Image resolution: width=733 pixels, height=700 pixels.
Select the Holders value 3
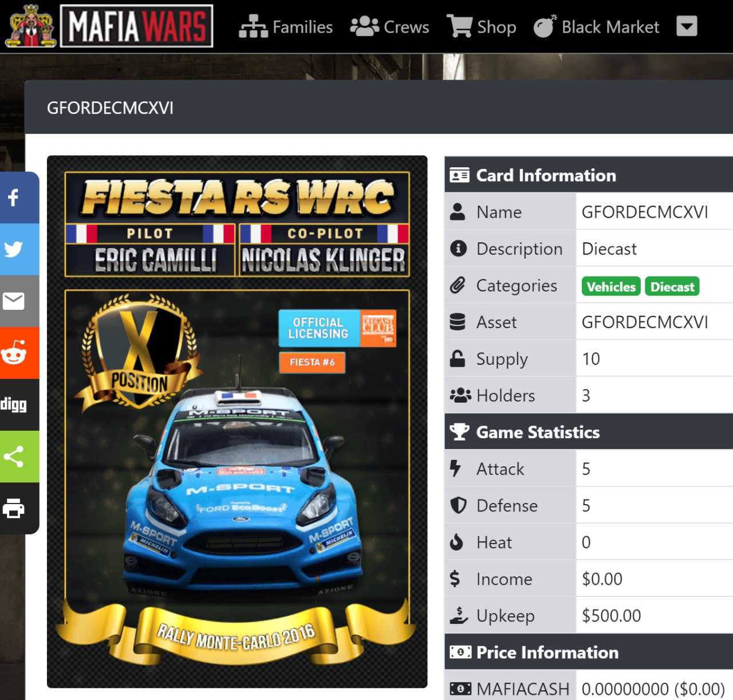tap(586, 395)
